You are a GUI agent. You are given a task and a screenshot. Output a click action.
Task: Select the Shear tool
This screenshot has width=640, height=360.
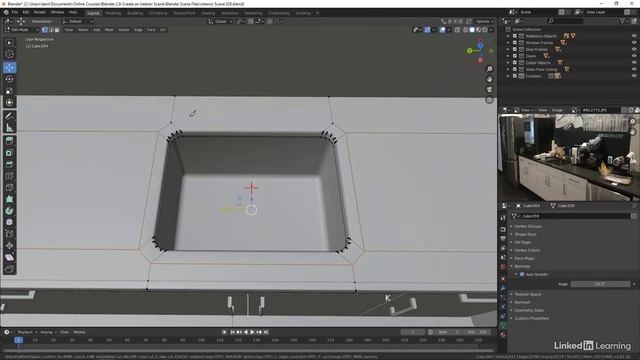9,258
